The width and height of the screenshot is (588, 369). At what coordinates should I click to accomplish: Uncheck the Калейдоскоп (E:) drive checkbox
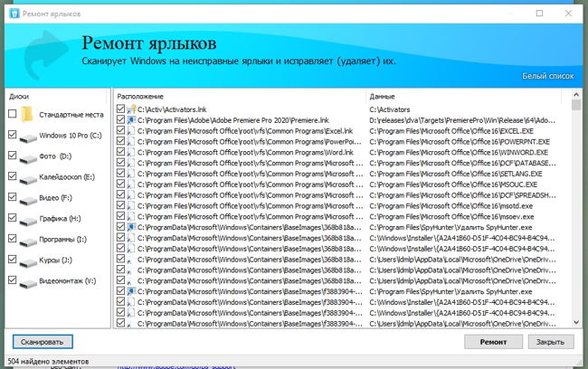[13, 175]
